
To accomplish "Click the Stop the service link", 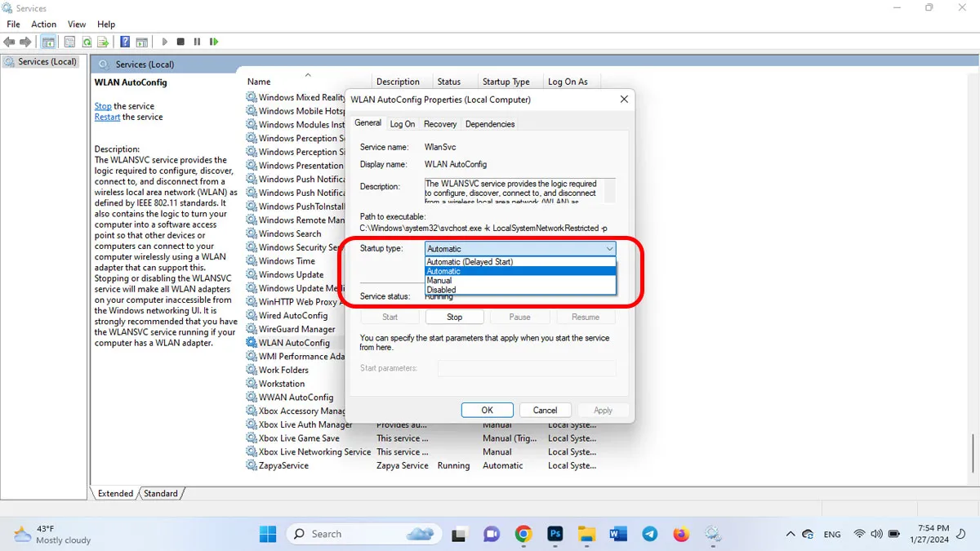I will click(x=103, y=106).
